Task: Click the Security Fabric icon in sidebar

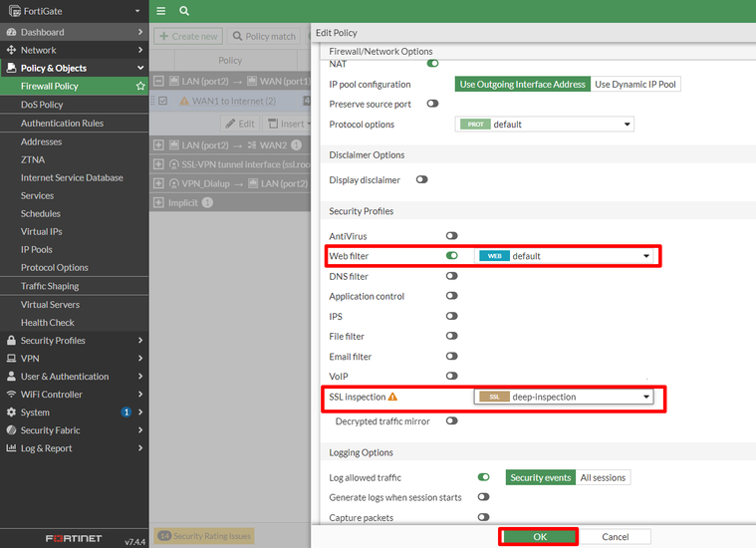Action: (x=11, y=430)
